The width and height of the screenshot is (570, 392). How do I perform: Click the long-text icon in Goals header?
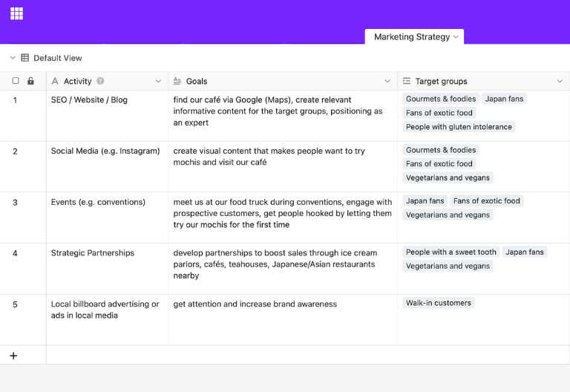pyautogui.click(x=177, y=81)
